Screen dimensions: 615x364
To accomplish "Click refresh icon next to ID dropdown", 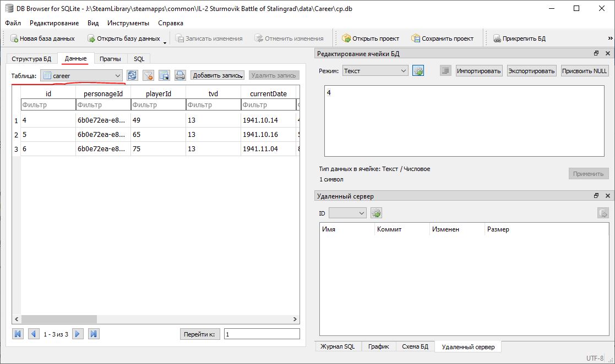I will click(x=376, y=213).
